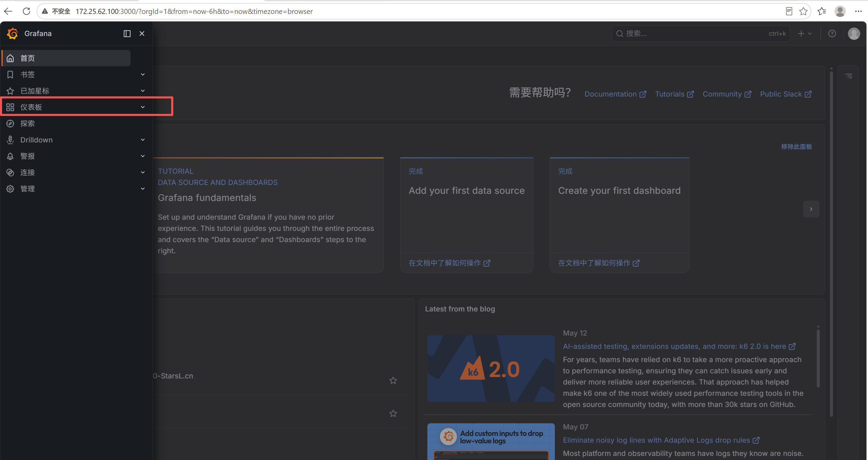
Task: Open the 警报 alerting menu item
Action: 28,156
